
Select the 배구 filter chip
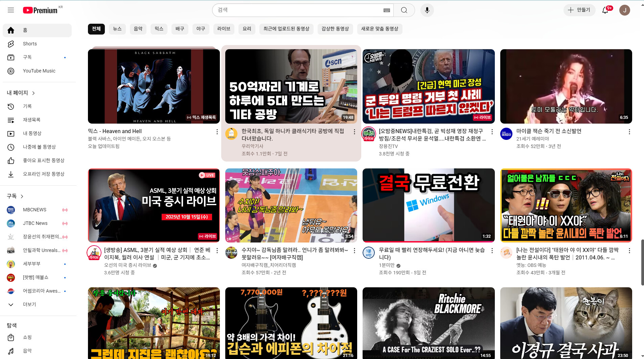pyautogui.click(x=180, y=29)
